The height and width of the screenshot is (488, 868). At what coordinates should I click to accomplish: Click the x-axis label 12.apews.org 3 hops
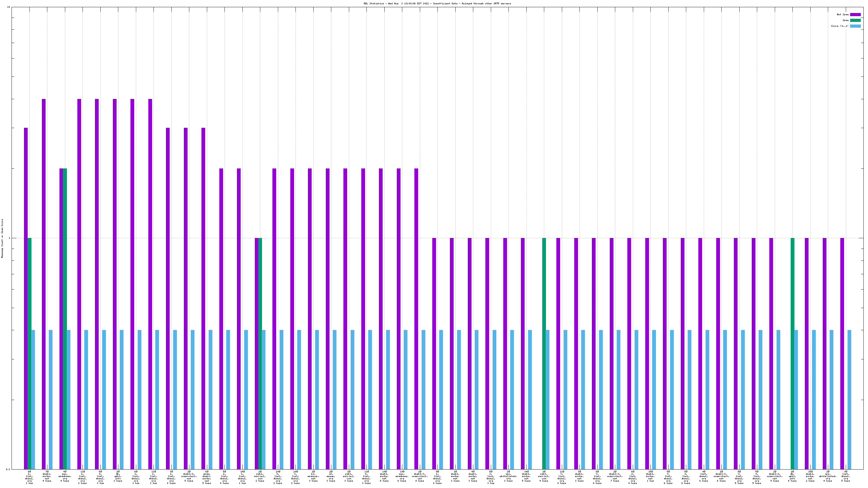coord(331,476)
